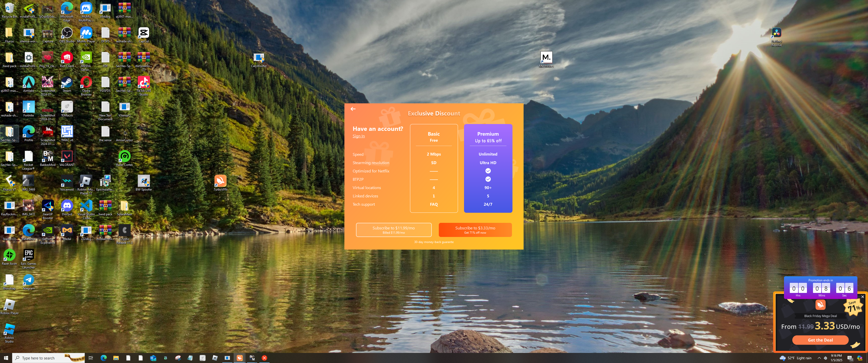Image resolution: width=868 pixels, height=363 pixels.
Task: Open the CapCut desktop shortcut
Action: pyautogui.click(x=144, y=33)
